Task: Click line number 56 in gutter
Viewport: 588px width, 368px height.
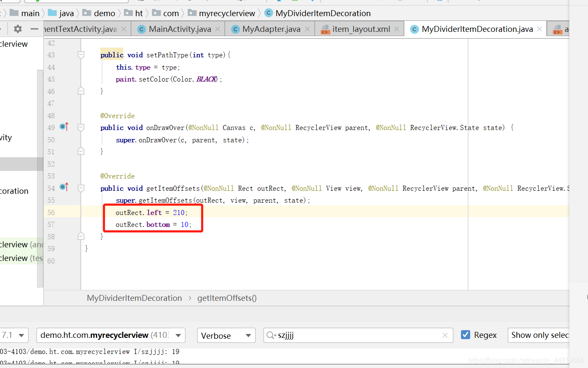Action: (51, 212)
